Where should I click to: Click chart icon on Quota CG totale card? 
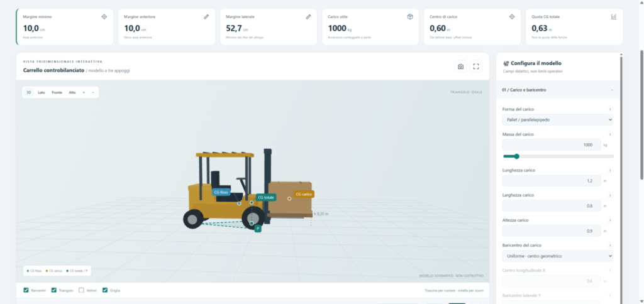click(614, 17)
